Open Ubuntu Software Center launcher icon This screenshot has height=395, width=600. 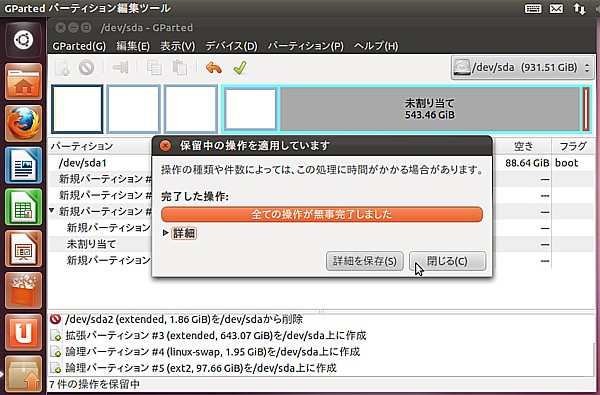click(x=23, y=291)
